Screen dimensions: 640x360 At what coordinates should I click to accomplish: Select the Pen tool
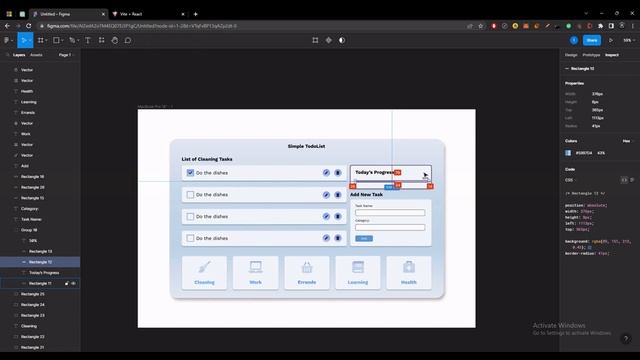72,40
